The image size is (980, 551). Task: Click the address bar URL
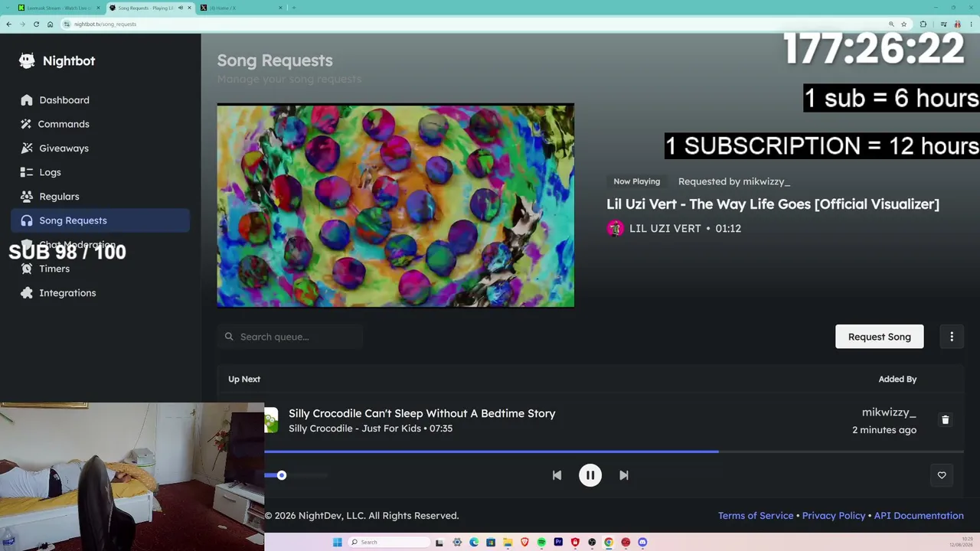105,24
